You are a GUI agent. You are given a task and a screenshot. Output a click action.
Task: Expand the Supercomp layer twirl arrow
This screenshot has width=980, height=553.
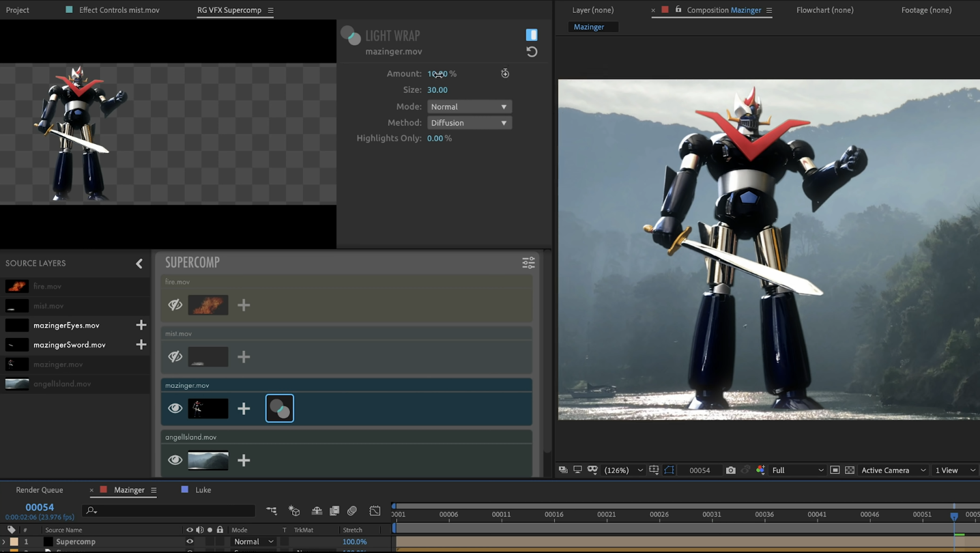4,542
